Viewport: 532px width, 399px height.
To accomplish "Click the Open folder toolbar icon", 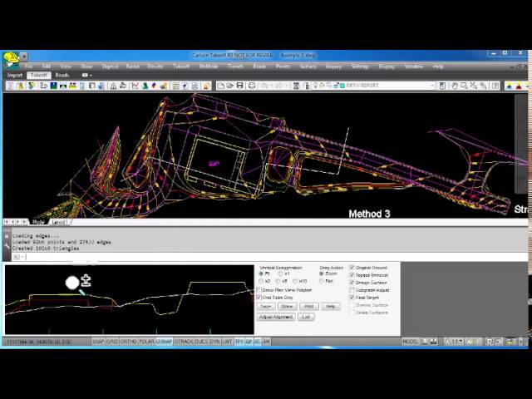I will 230,86.
